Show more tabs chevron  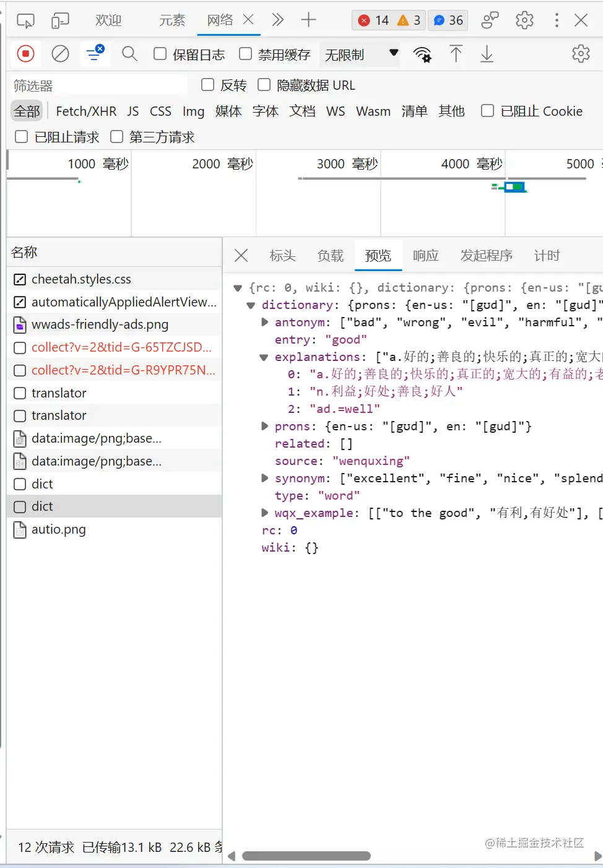coord(278,20)
